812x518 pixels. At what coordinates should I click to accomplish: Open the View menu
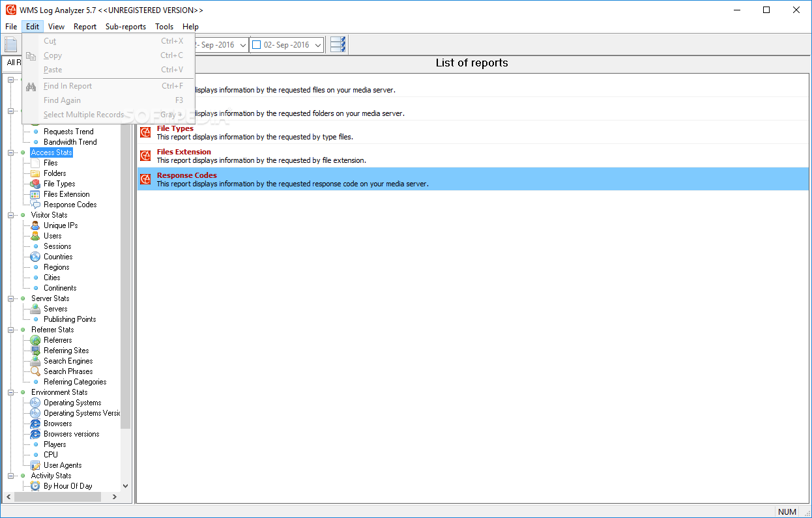(56, 27)
